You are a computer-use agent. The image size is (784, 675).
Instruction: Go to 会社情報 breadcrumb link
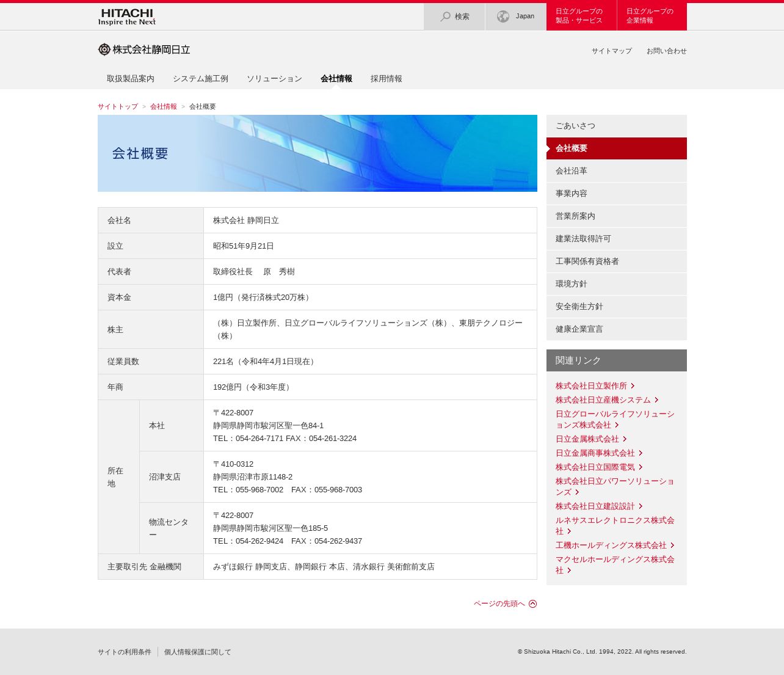(164, 106)
